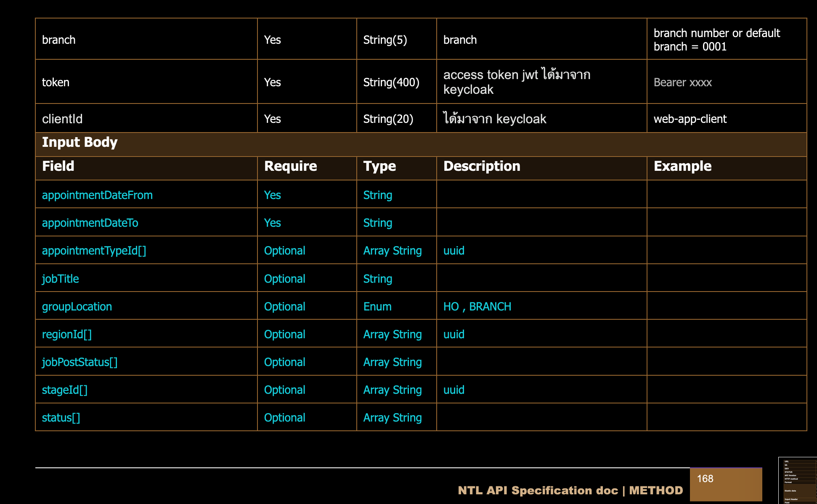This screenshot has height=504, width=817.
Task: Select the appointmentDateTo field name
Action: 90,223
